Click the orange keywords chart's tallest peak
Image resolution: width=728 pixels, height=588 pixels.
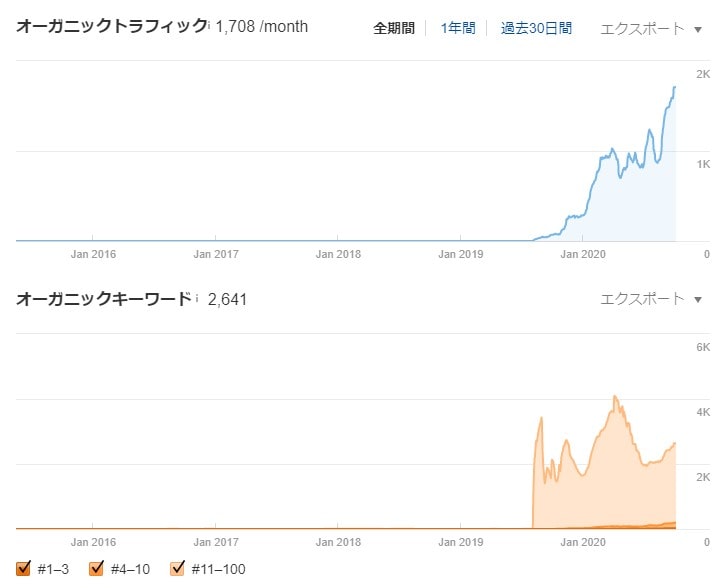pyautogui.click(x=615, y=397)
